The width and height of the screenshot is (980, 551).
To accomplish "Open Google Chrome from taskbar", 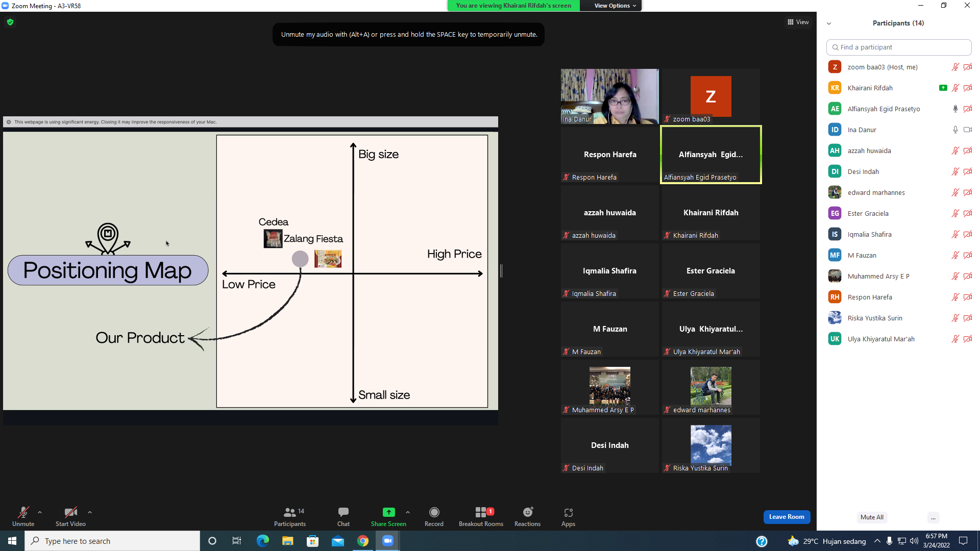I will coord(363,541).
